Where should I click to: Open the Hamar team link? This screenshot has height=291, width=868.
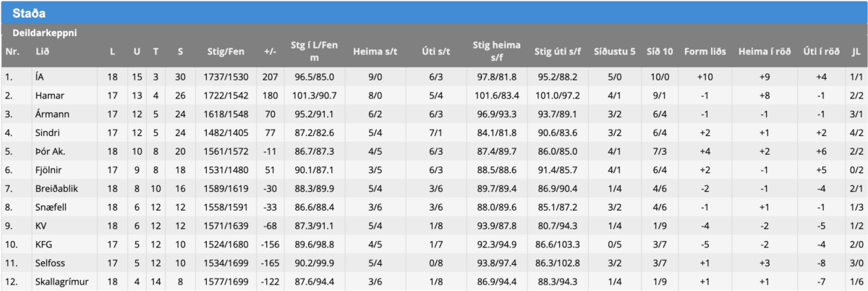47,96
